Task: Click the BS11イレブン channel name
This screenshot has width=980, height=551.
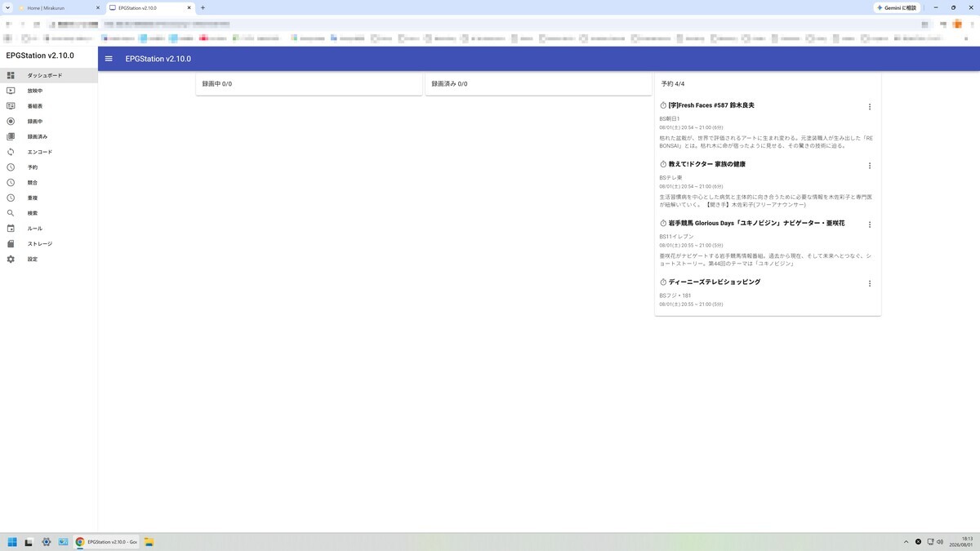Action: pos(677,237)
